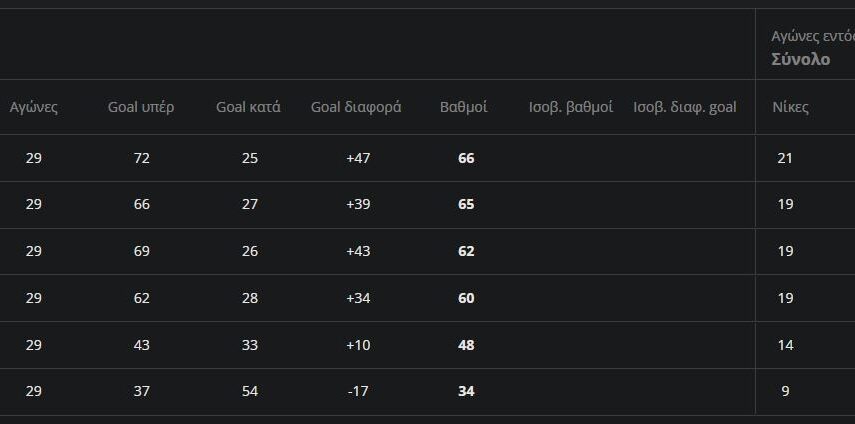Sort by Ισοβ. βαθμοί column header
Screen dimensions: 855x424
point(570,107)
